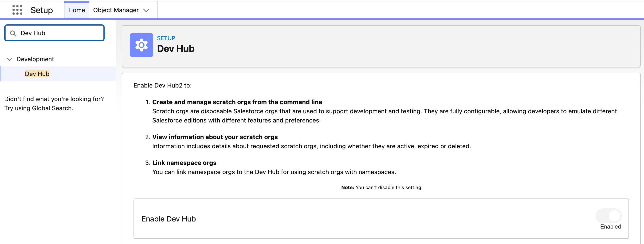Image resolution: width=644 pixels, height=244 pixels.
Task: Click the Development tree label
Action: [x=35, y=59]
